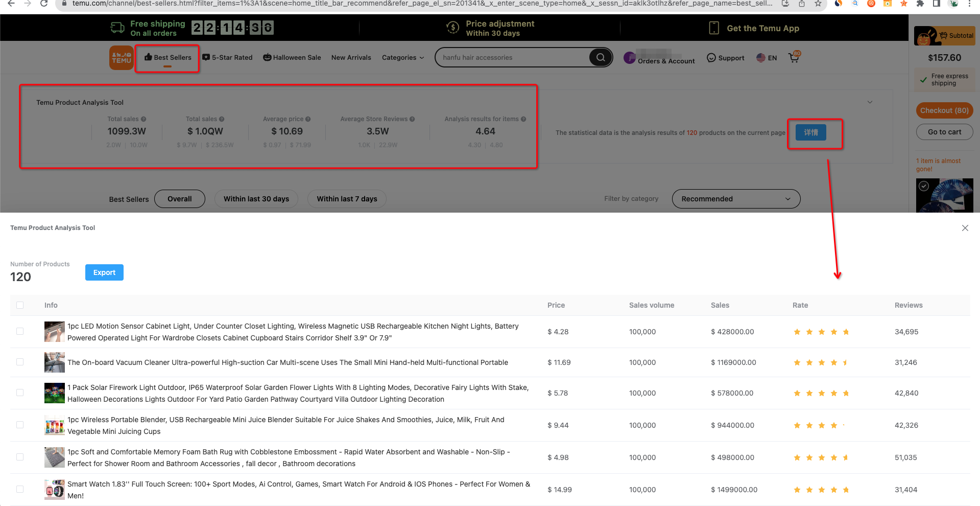Select Within last 30 days tab
The image size is (980, 506).
click(256, 199)
